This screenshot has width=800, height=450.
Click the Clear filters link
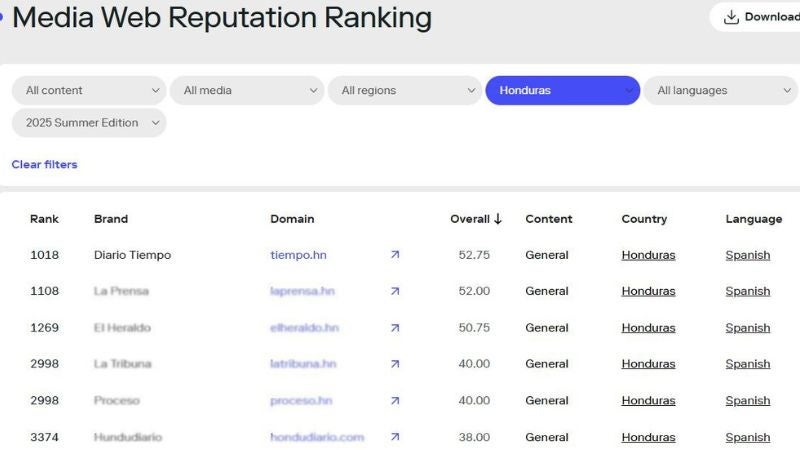pyautogui.click(x=44, y=164)
